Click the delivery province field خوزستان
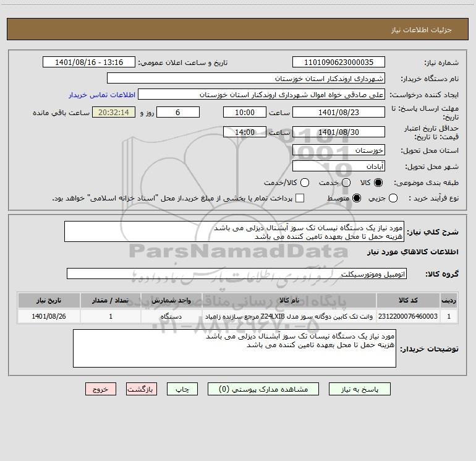The image size is (476, 461). (x=339, y=150)
